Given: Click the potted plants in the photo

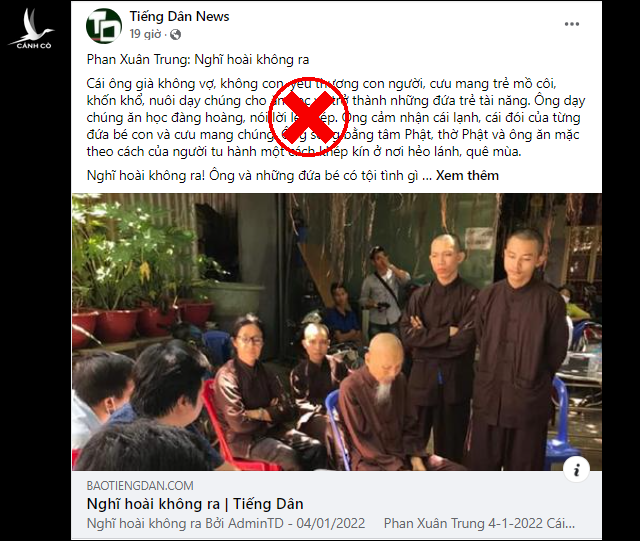Looking at the screenshot, I should pyautogui.click(x=139, y=278).
